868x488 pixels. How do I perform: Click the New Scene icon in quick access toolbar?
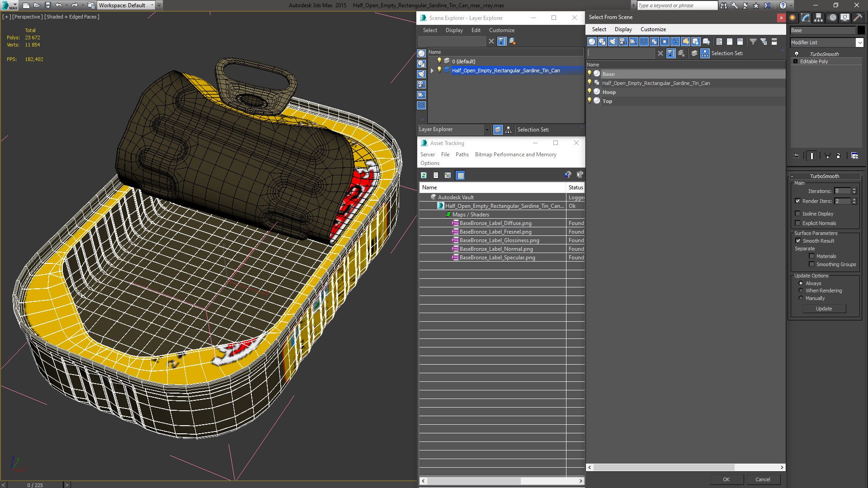pyautogui.click(x=26, y=5)
